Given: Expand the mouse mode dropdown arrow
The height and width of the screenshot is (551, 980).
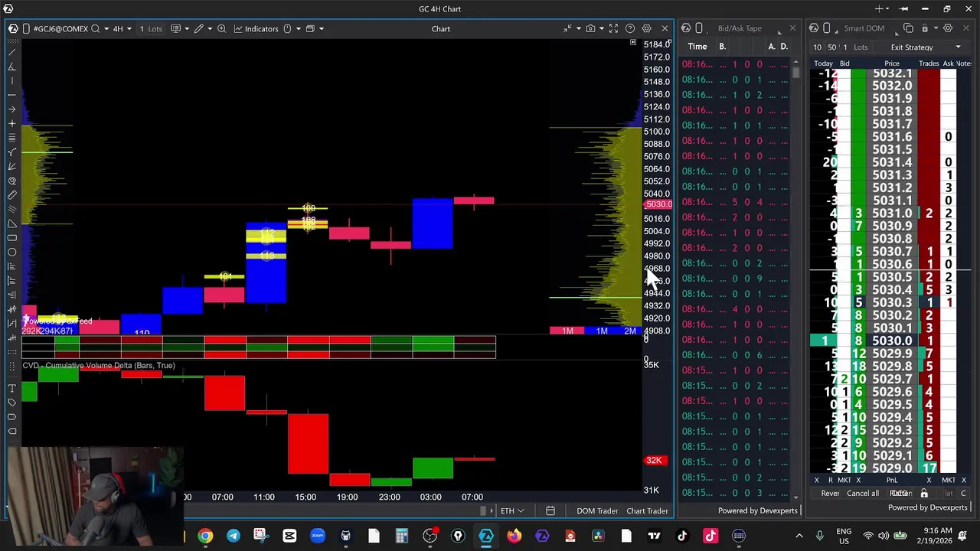Looking at the screenshot, I should (x=298, y=29).
